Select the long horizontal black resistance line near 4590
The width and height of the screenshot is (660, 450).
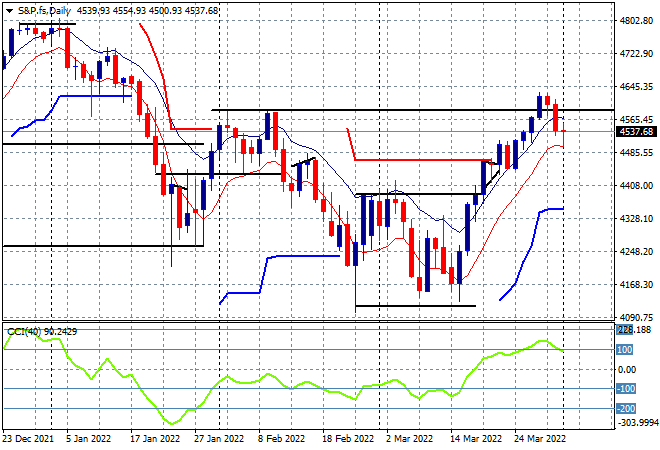412,110
